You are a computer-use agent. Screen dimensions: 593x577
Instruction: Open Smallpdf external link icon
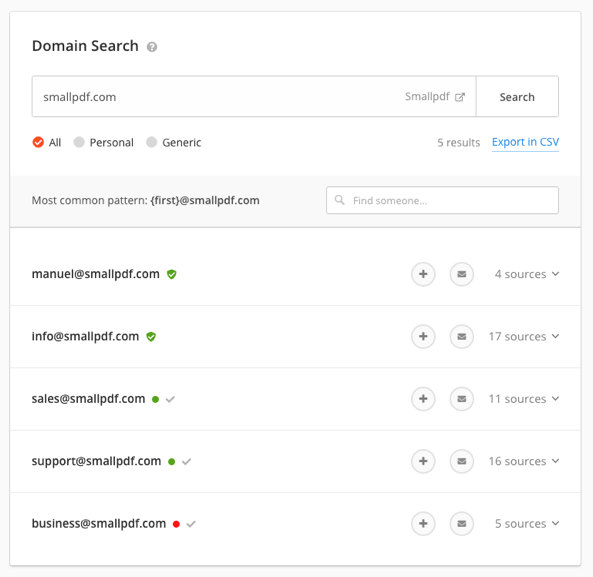(x=459, y=97)
